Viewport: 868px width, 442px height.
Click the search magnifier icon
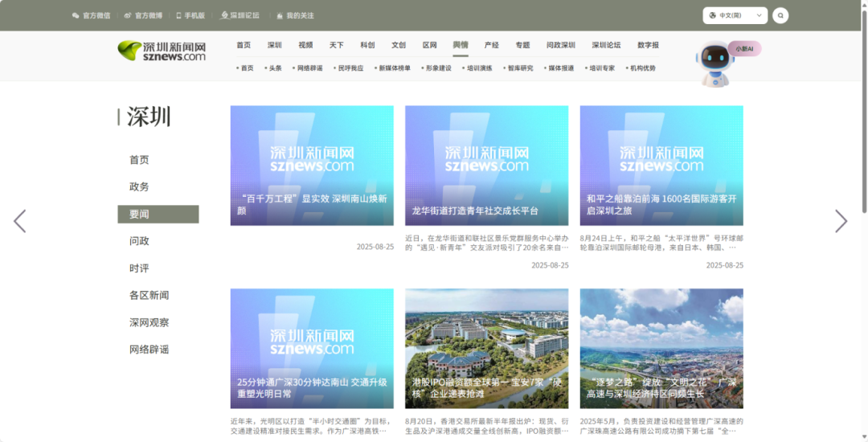pyautogui.click(x=780, y=15)
